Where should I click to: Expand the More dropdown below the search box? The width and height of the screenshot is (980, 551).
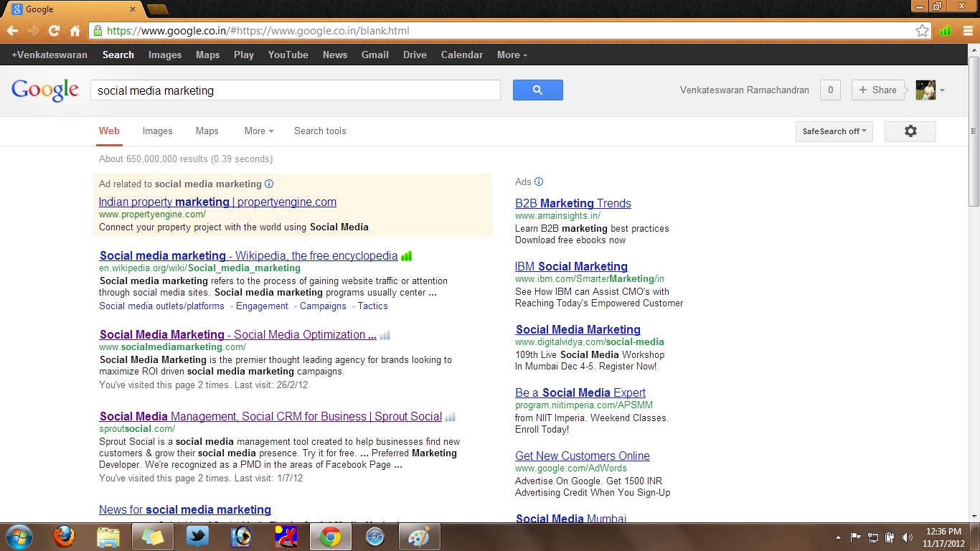click(x=258, y=131)
